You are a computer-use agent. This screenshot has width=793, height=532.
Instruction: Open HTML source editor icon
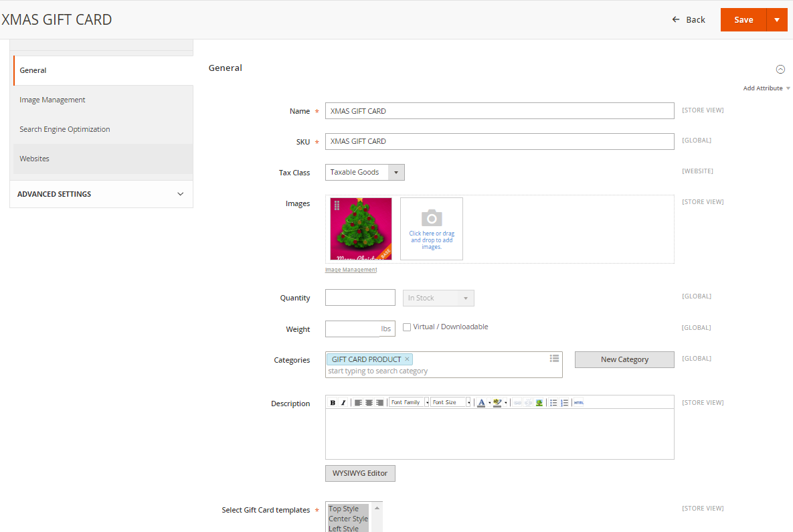[x=579, y=403]
